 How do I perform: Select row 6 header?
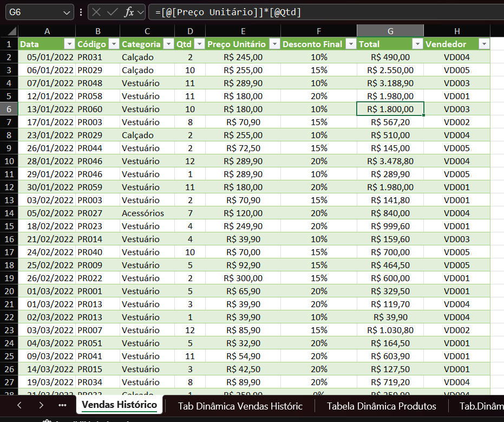[x=9, y=109]
